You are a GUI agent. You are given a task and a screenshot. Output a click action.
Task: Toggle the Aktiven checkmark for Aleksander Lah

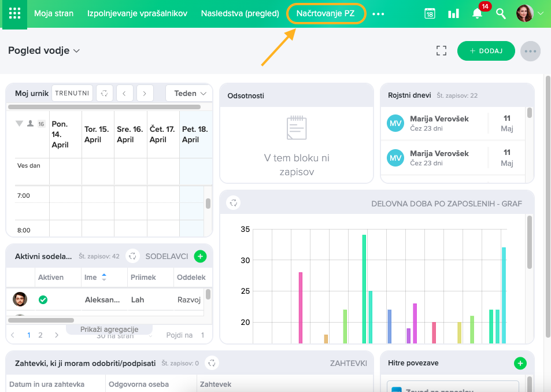point(43,299)
